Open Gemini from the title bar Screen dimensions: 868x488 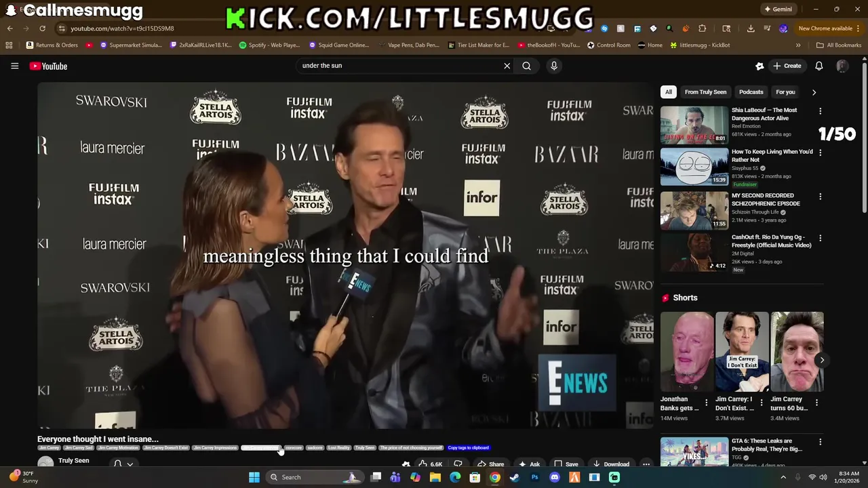pyautogui.click(x=778, y=9)
